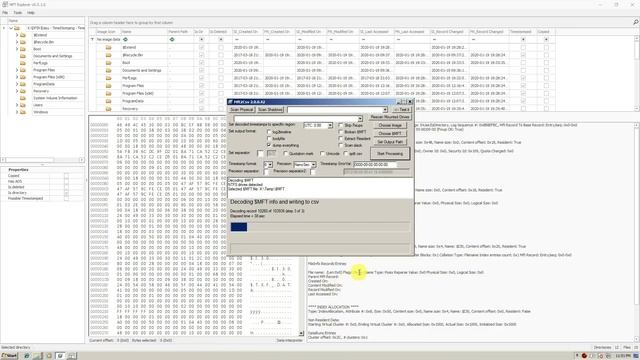Screen dimensions: 640x360
Task: Enable the Quotation mark checkbox
Action: coord(286,153)
